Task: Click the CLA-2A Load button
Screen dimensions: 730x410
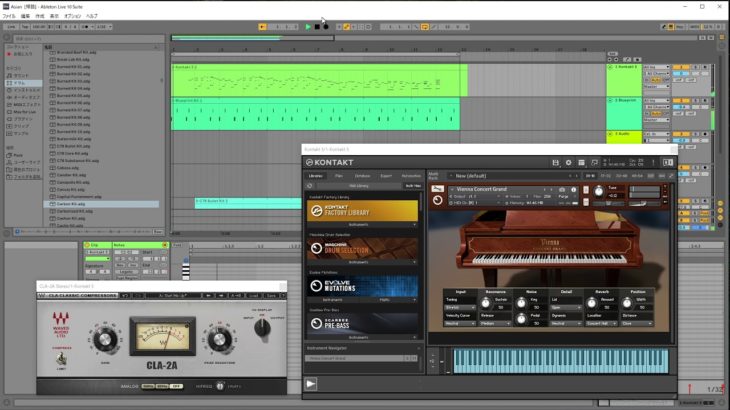Action: [254, 296]
